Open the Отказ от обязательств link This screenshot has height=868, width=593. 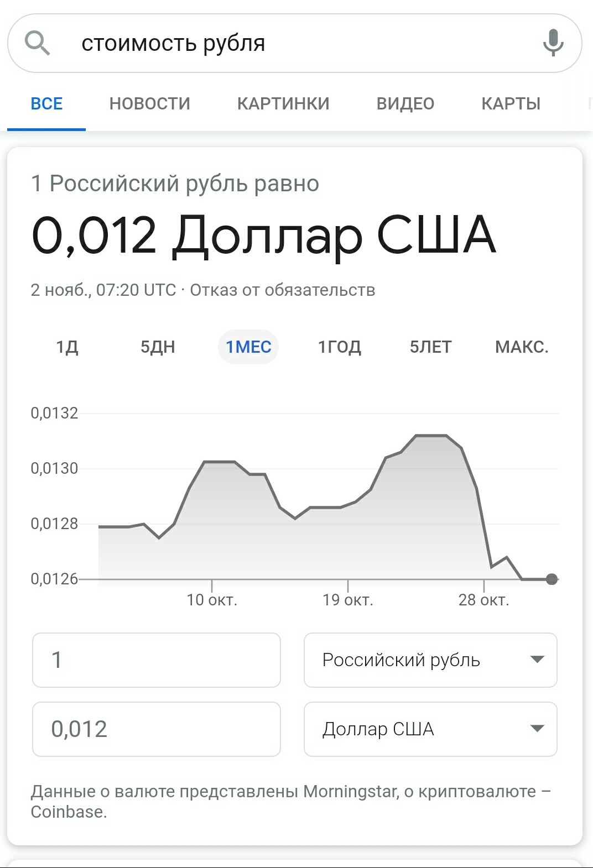(x=283, y=290)
